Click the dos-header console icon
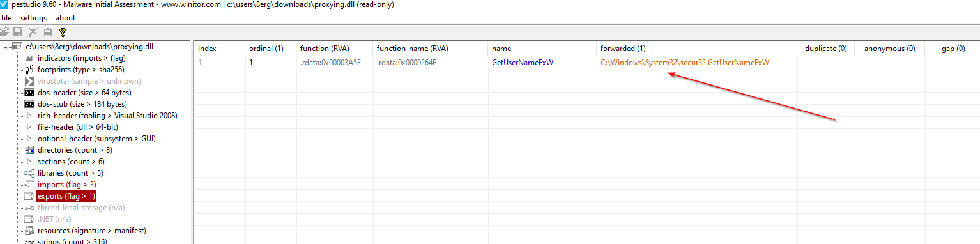 pyautogui.click(x=29, y=93)
